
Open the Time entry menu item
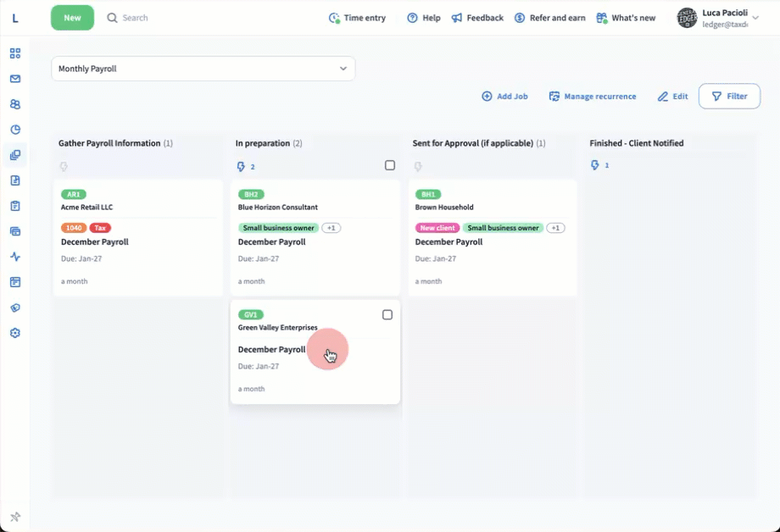point(357,18)
